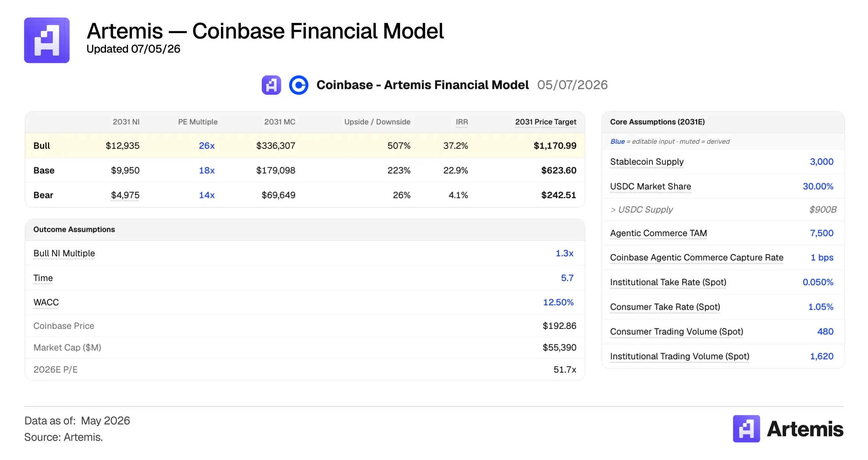The height and width of the screenshot is (460, 868).
Task: Click the Bear 2031 NI value $4,975
Action: (x=125, y=195)
